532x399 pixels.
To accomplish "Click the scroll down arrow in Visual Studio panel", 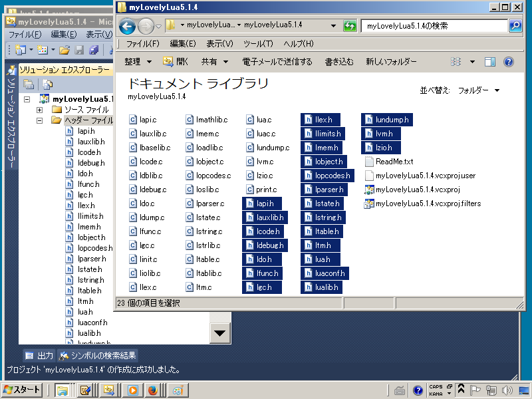I will 220,333.
